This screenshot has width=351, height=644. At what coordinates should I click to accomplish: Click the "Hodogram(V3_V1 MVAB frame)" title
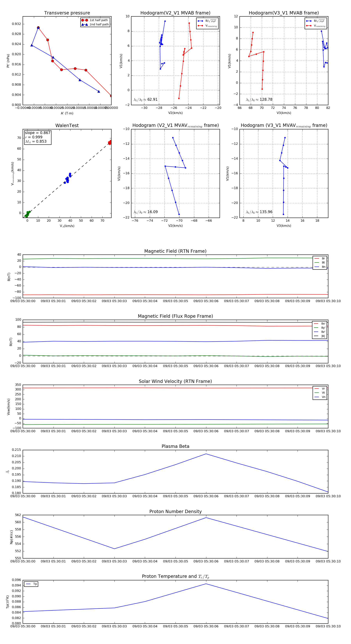[284, 13]
